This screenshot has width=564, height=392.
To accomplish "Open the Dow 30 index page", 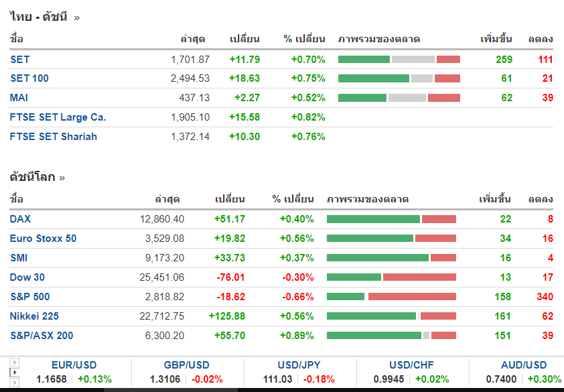I will [27, 277].
